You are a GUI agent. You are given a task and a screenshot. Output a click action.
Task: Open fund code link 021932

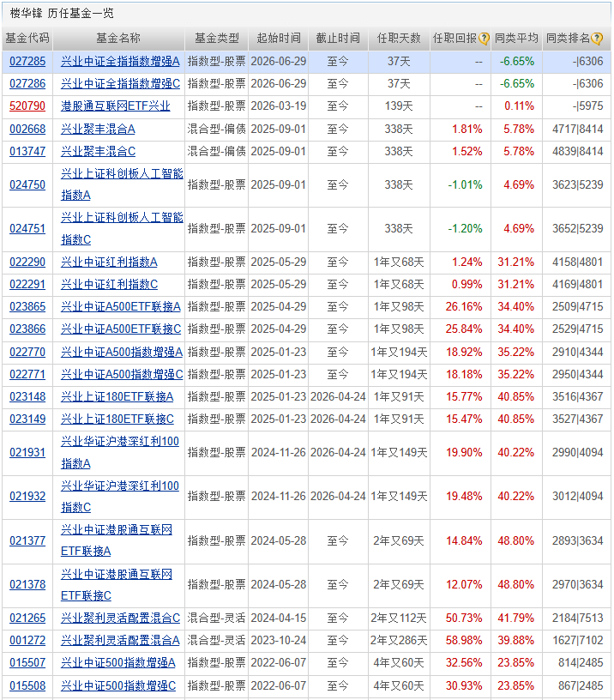click(x=27, y=497)
